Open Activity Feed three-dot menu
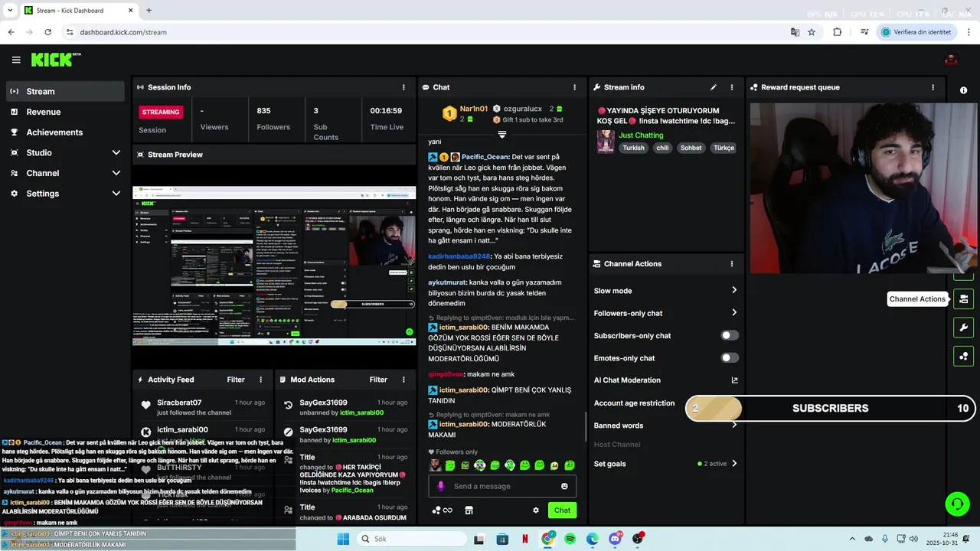Image resolution: width=980 pixels, height=551 pixels. [260, 380]
